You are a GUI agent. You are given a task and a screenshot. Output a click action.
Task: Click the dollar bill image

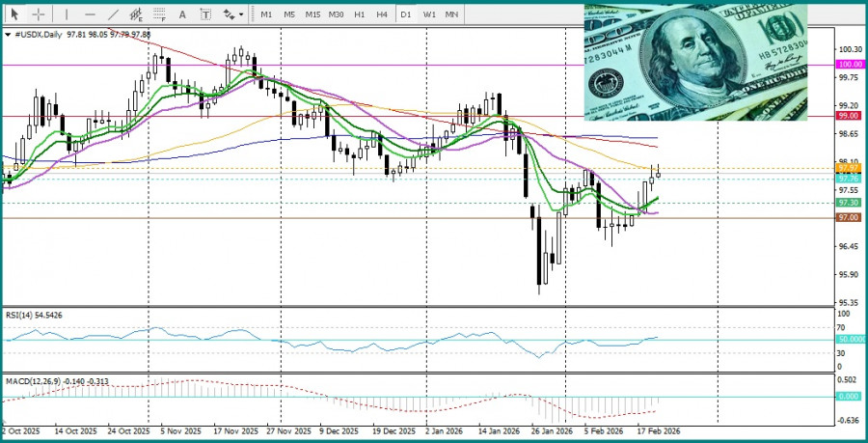(695, 62)
